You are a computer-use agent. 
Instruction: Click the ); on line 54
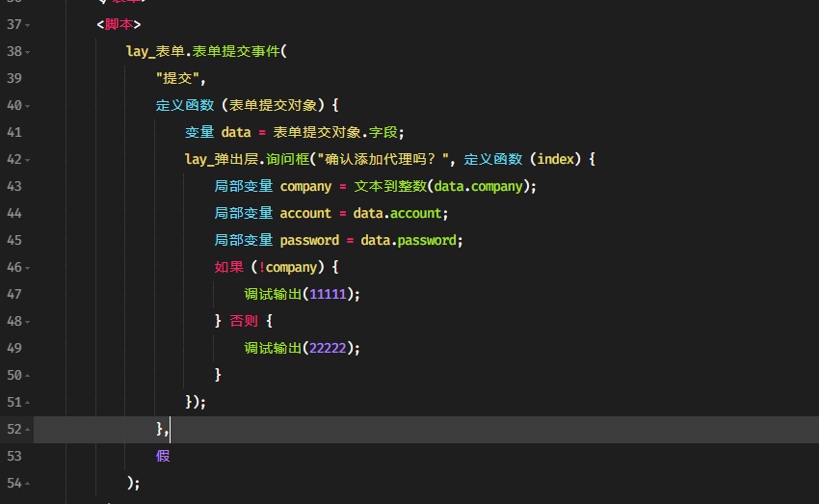(x=134, y=483)
